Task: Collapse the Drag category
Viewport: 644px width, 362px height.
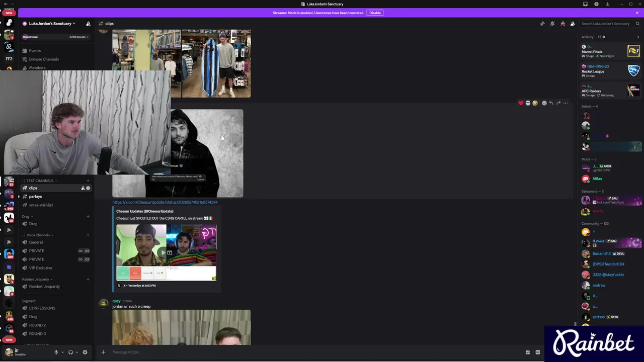Action: coord(27,217)
